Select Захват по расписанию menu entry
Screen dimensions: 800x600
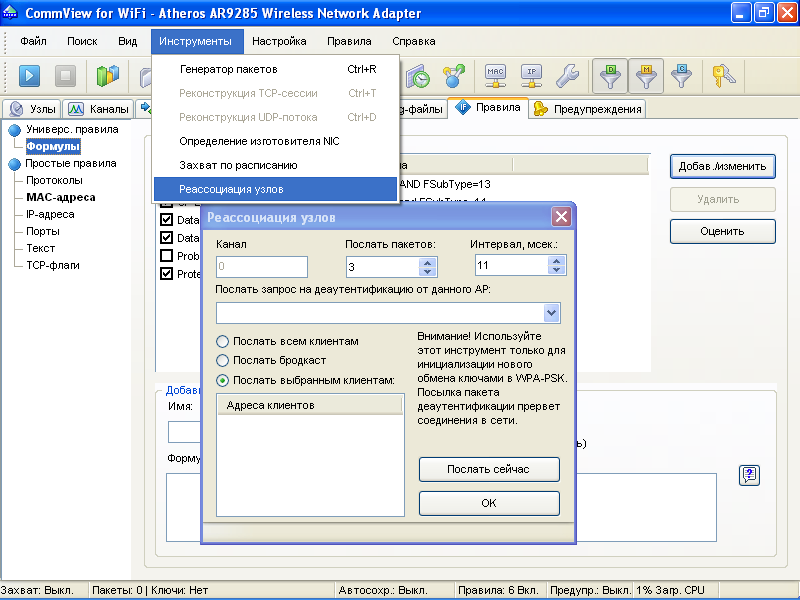pos(276,165)
